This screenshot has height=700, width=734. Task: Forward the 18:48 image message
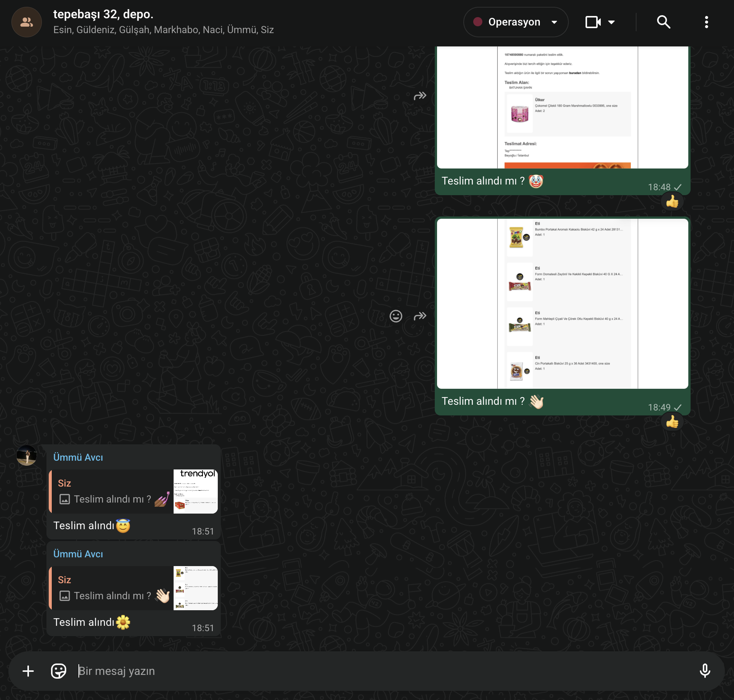(420, 96)
